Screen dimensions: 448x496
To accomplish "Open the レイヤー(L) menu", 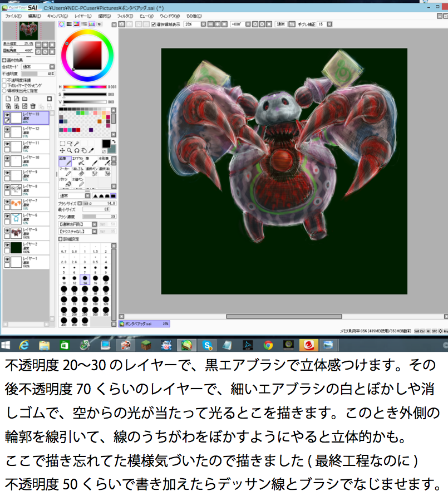I will [x=83, y=16].
